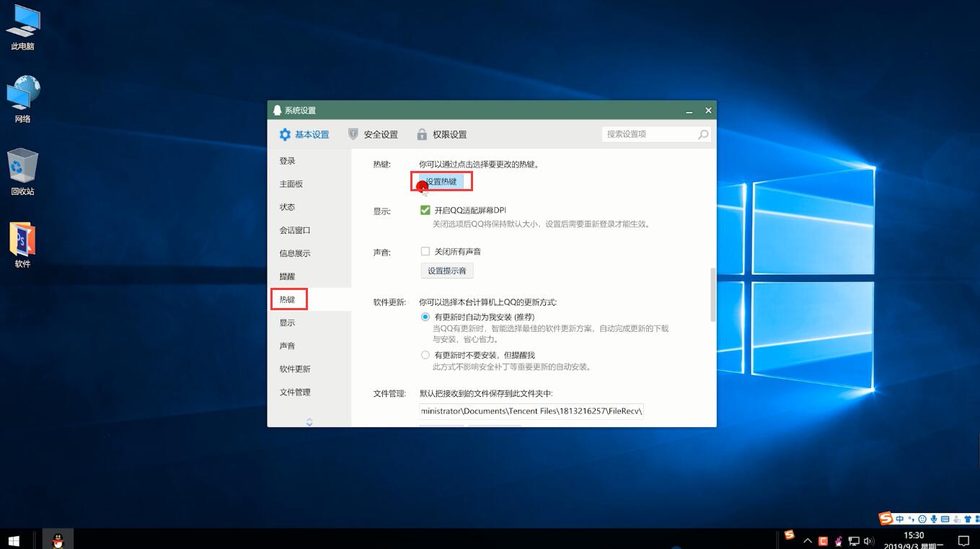Click the 设置热键 button

441,182
